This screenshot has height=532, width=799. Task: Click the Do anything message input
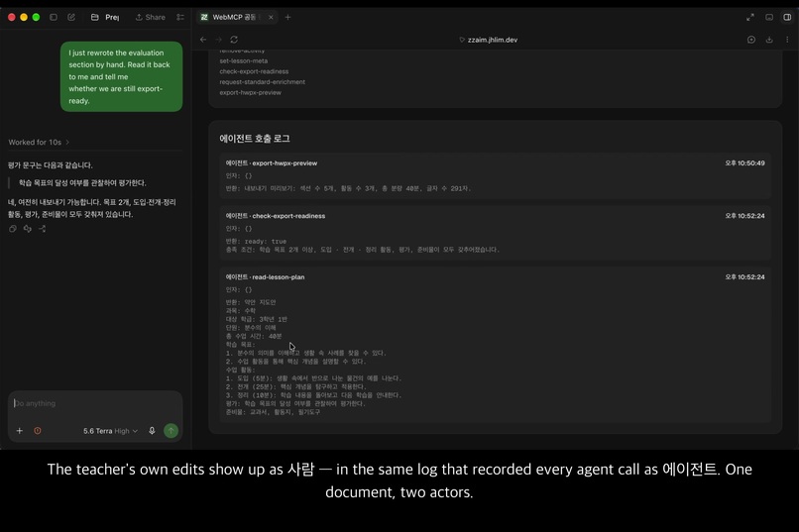95,403
